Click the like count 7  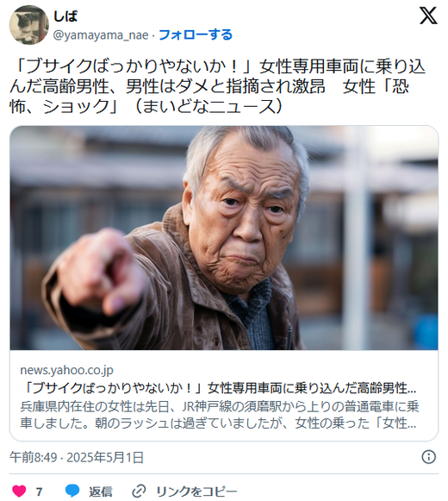pos(39,492)
